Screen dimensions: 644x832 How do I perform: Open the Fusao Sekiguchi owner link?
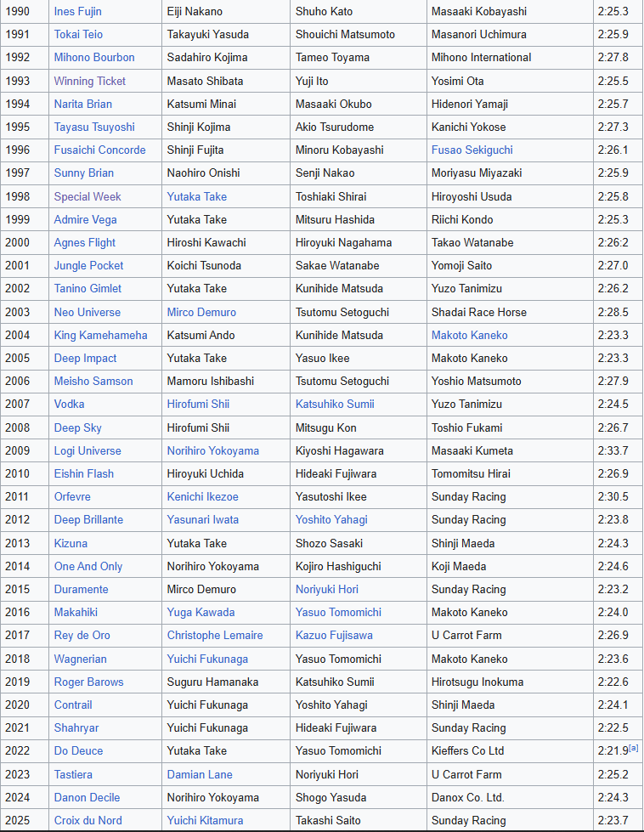[472, 150]
